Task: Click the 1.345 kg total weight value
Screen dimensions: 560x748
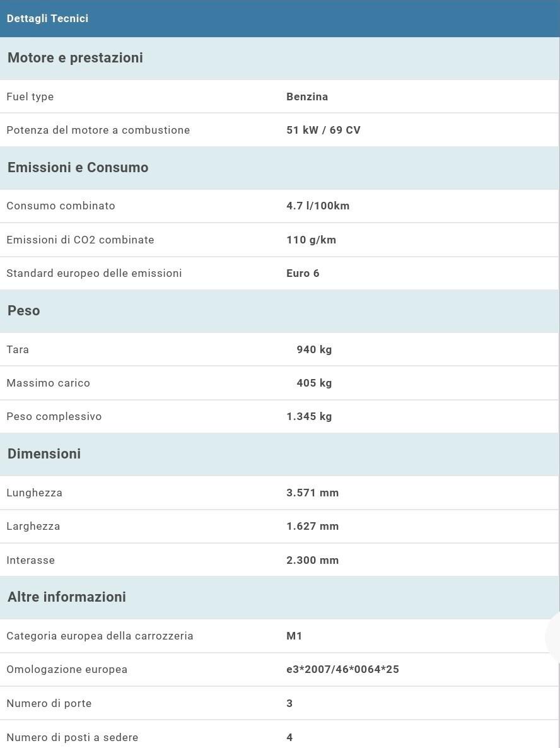Action: tap(309, 416)
